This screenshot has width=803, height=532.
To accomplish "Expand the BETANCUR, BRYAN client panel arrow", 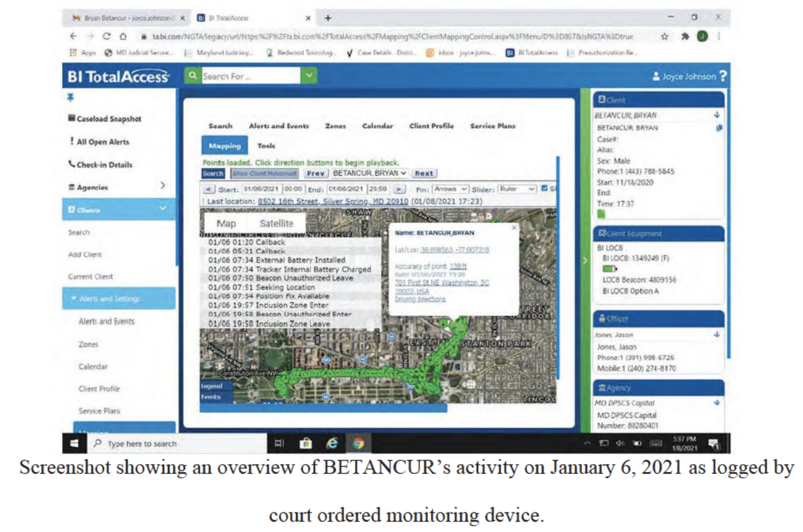I will coord(717,115).
